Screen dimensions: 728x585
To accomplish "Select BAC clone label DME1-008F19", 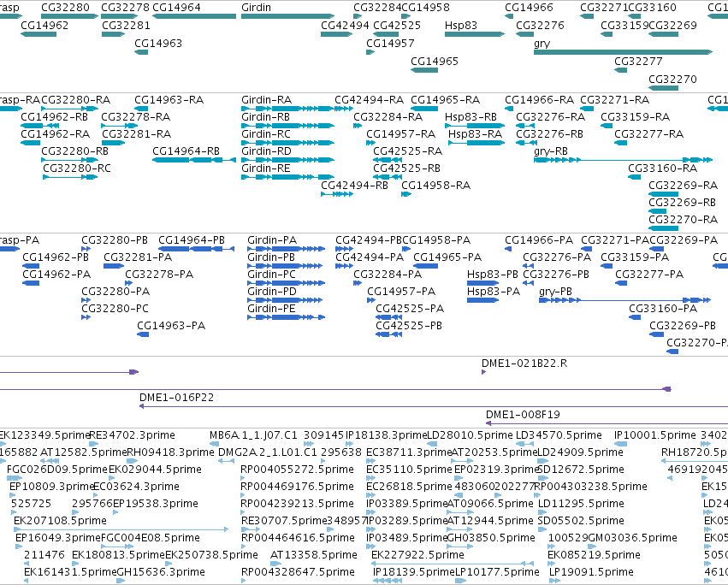I will [523, 415].
